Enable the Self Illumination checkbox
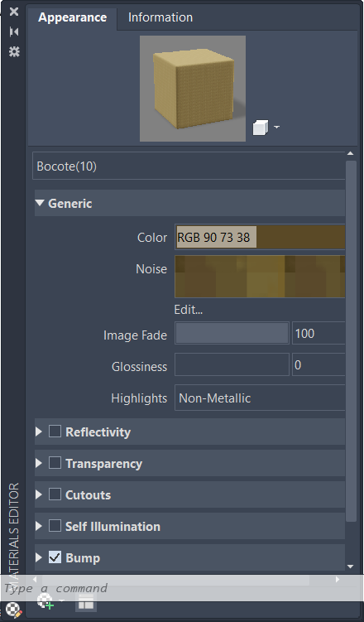364x622 pixels. point(55,526)
